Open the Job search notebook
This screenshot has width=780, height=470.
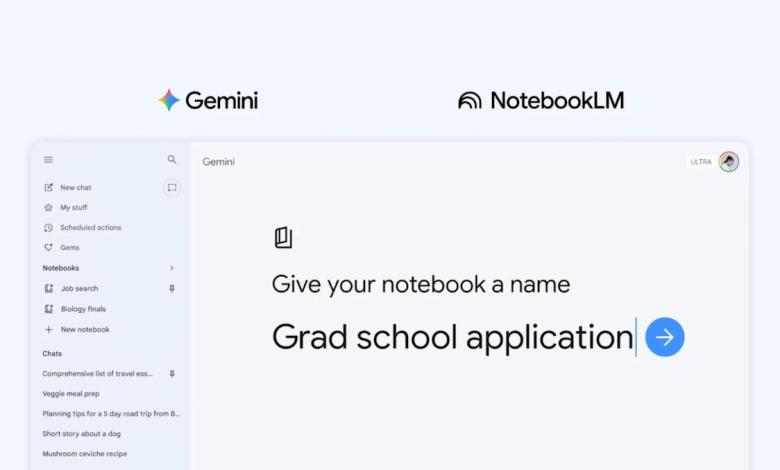[x=80, y=288]
